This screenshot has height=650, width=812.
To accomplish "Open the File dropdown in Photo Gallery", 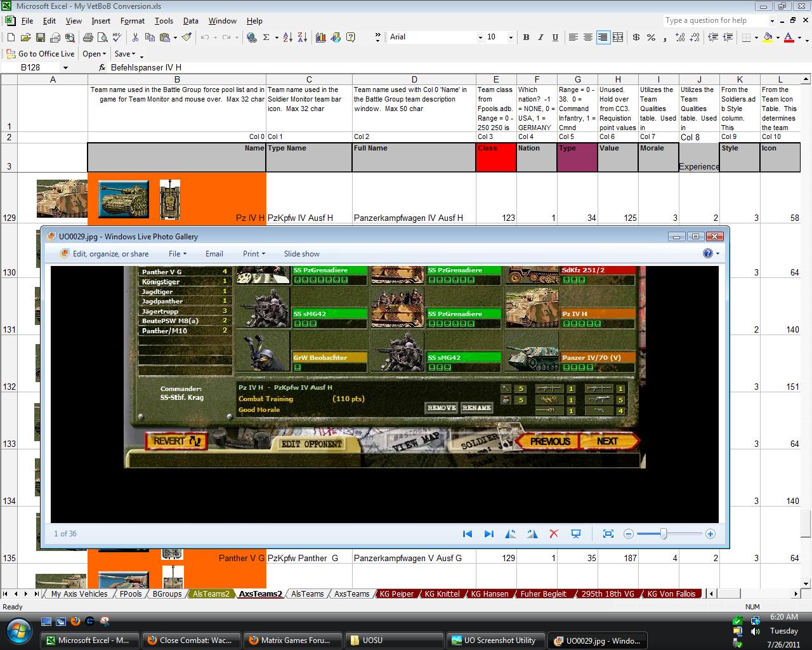I will coord(178,254).
